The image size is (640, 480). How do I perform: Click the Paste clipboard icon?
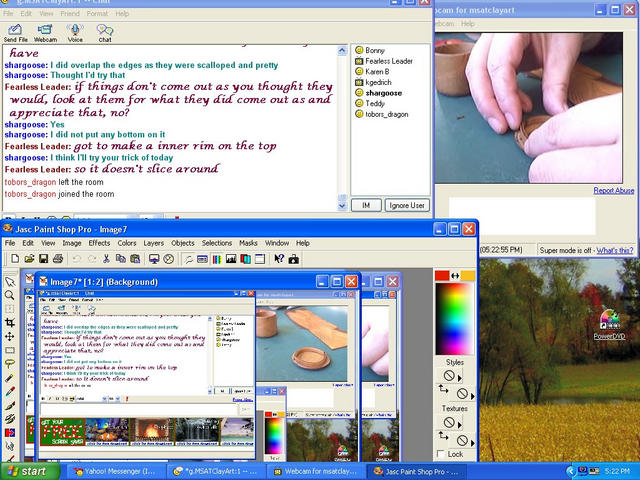point(135,259)
